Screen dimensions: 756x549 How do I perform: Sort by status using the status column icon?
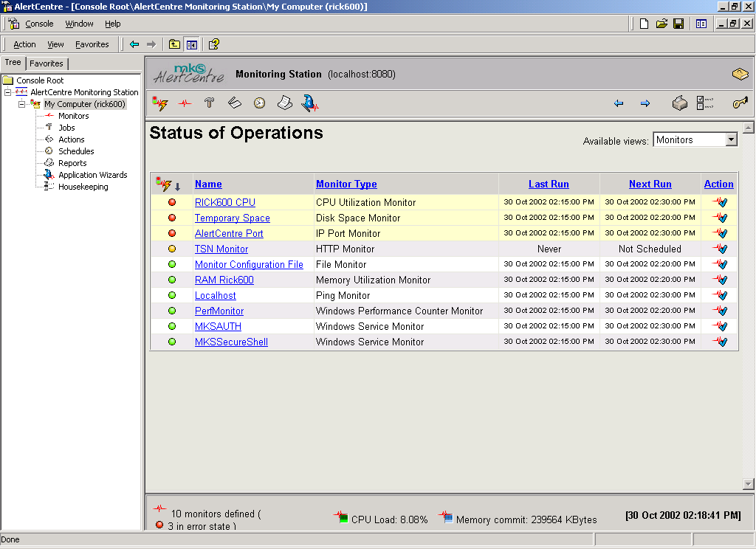pos(164,184)
